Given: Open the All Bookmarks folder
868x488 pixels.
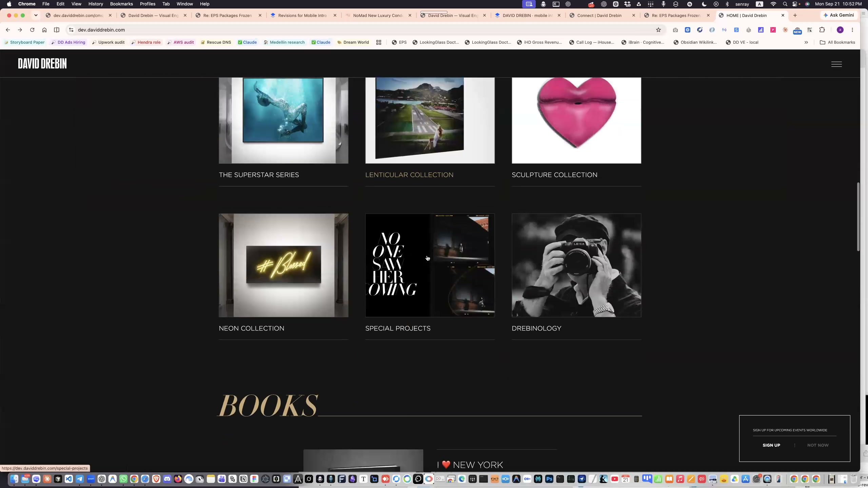Looking at the screenshot, I should [837, 42].
